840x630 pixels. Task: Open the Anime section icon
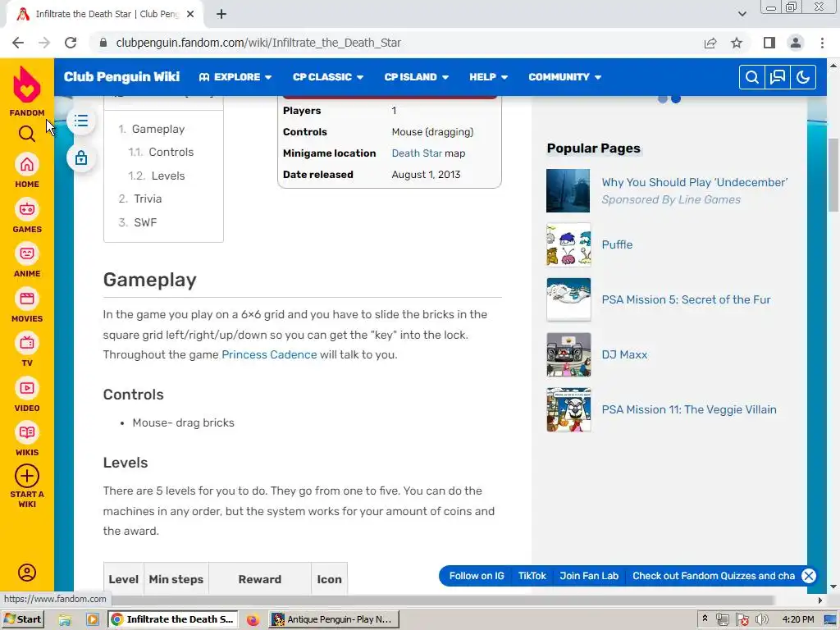(27, 254)
